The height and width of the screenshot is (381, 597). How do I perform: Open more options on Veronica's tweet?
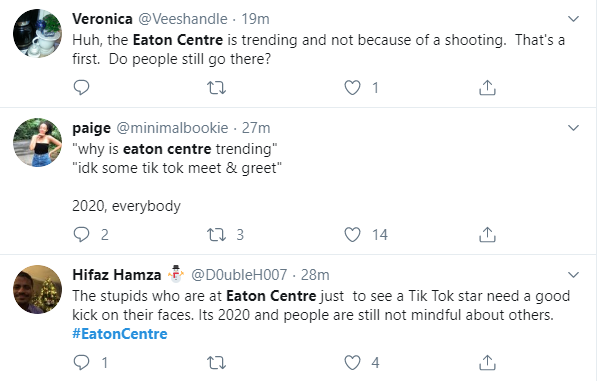[573, 19]
